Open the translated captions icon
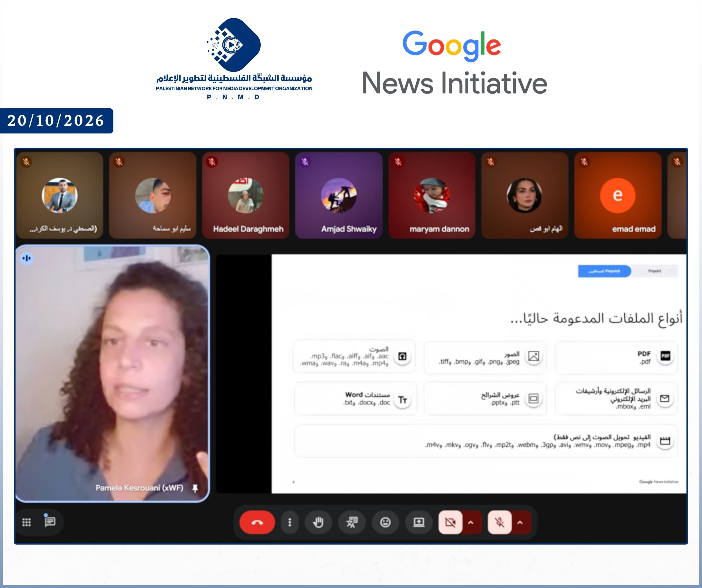Screen dimensions: 702x588 point(352,522)
